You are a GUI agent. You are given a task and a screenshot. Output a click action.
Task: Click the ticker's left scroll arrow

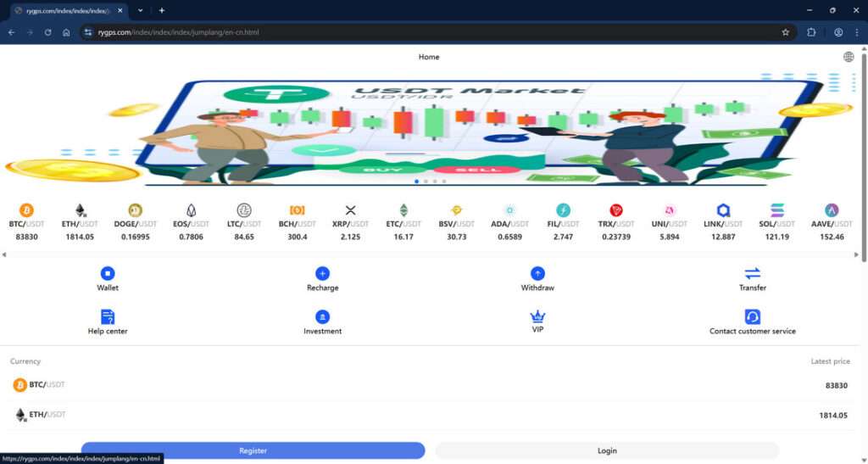[x=4, y=254]
